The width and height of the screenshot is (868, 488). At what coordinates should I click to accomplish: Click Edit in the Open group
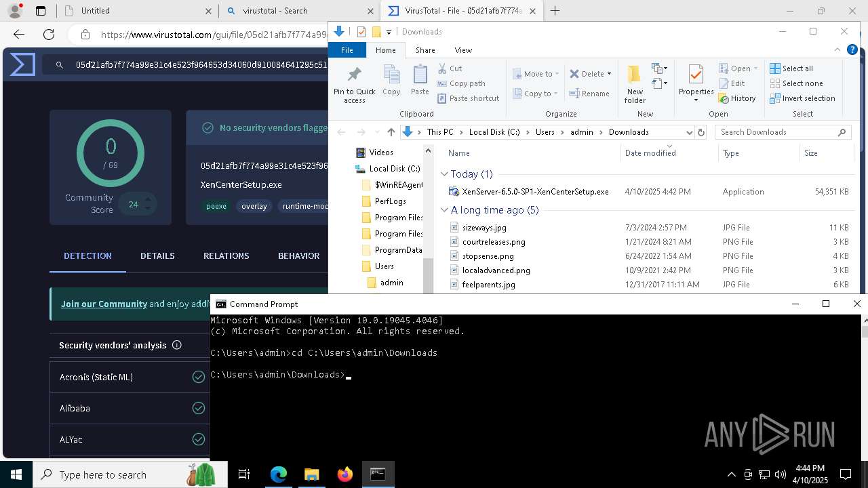pos(732,83)
